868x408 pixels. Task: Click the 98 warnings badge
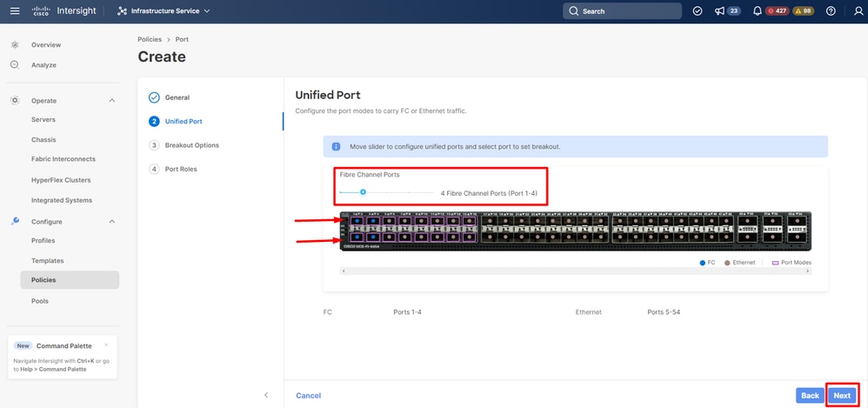804,11
